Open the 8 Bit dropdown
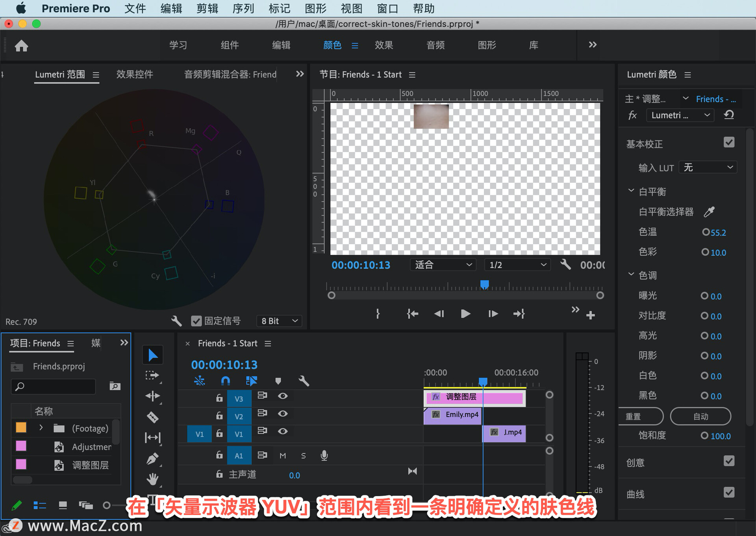 (279, 321)
